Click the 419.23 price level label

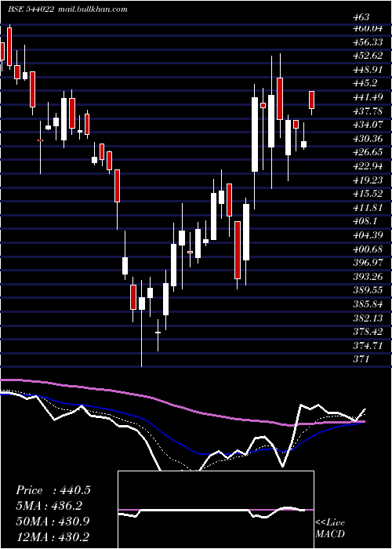368,180
